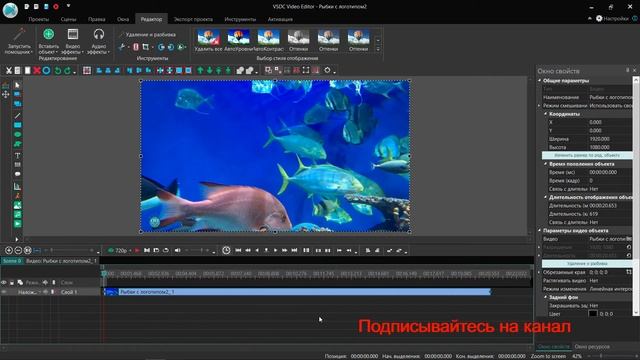Click Изменить размер по род. объекту button
This screenshot has height=360, width=640.
point(587,156)
